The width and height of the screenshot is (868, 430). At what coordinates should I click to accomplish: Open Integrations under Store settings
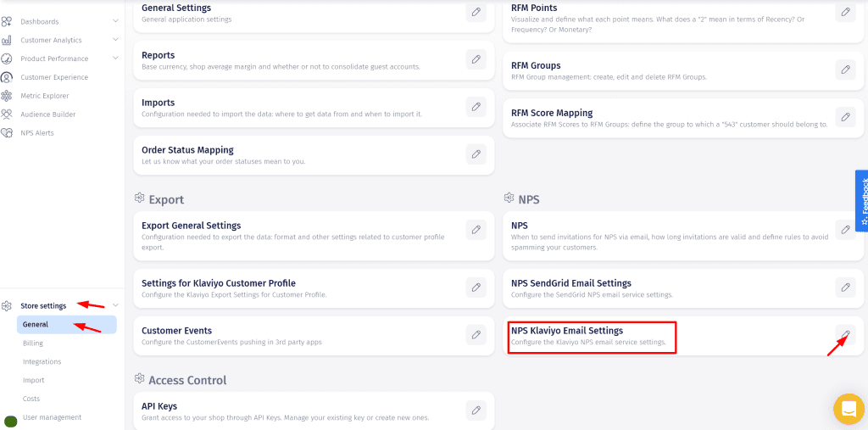tap(42, 362)
